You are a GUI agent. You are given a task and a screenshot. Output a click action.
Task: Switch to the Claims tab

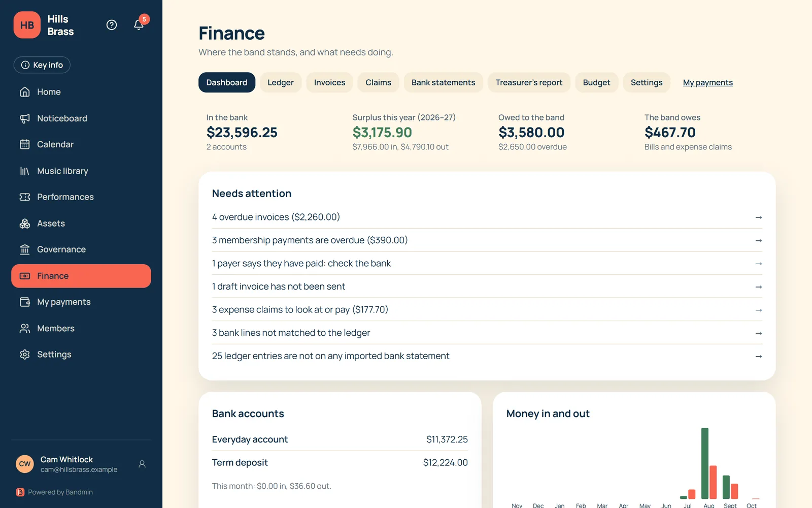[378, 82]
